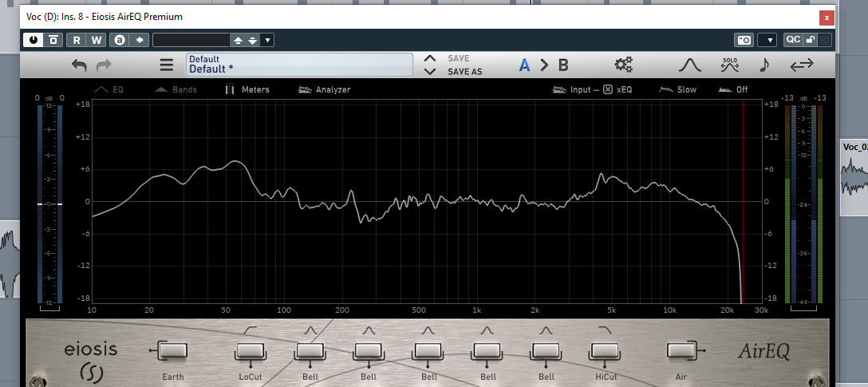This screenshot has height=387, width=868.
Task: Click the double-arrow swap icon
Action: pos(802,65)
